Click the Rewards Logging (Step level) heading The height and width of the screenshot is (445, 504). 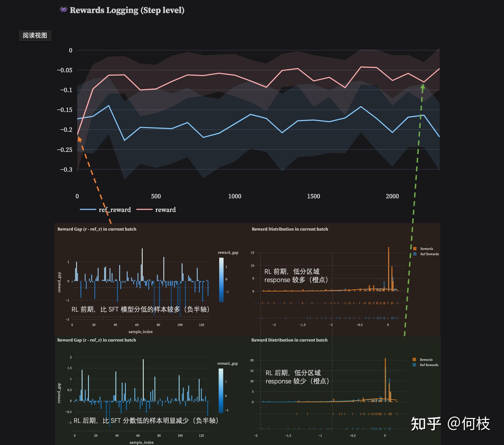click(127, 10)
